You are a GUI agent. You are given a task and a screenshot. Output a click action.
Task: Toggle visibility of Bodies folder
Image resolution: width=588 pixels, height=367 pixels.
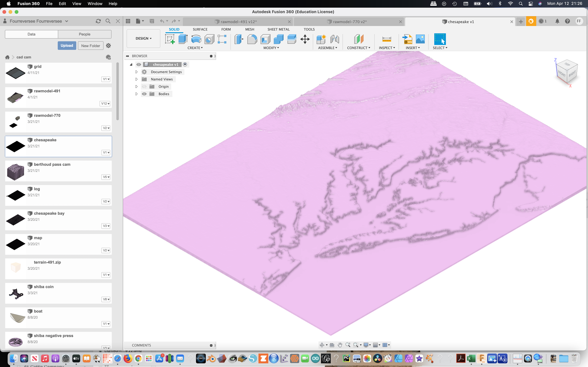coord(144,94)
